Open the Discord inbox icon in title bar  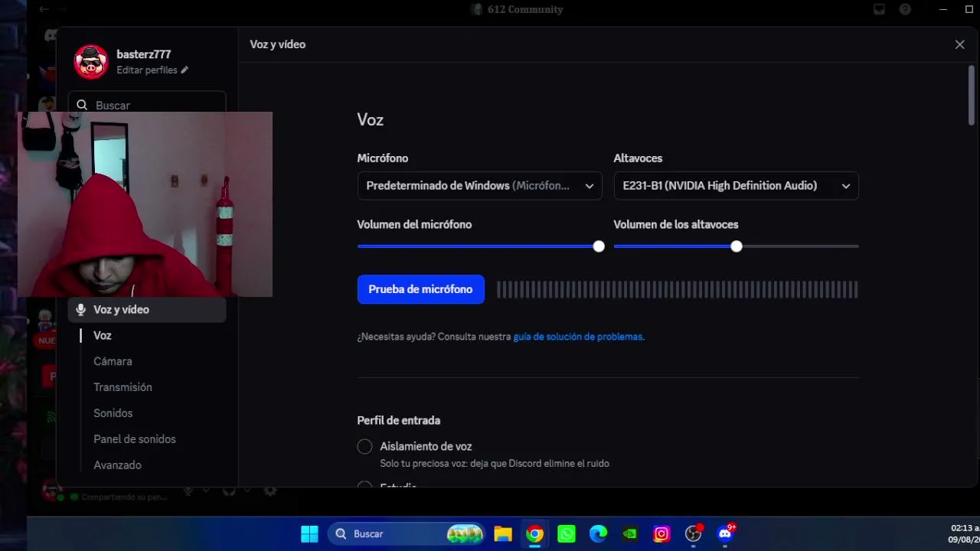point(879,9)
